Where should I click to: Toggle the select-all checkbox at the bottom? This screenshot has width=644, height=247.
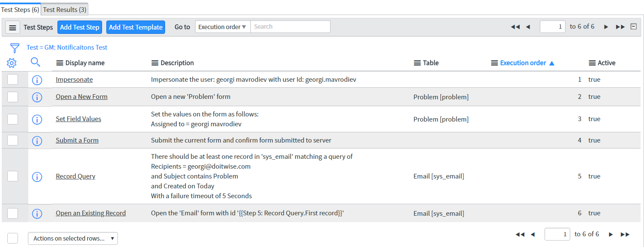(x=13, y=238)
